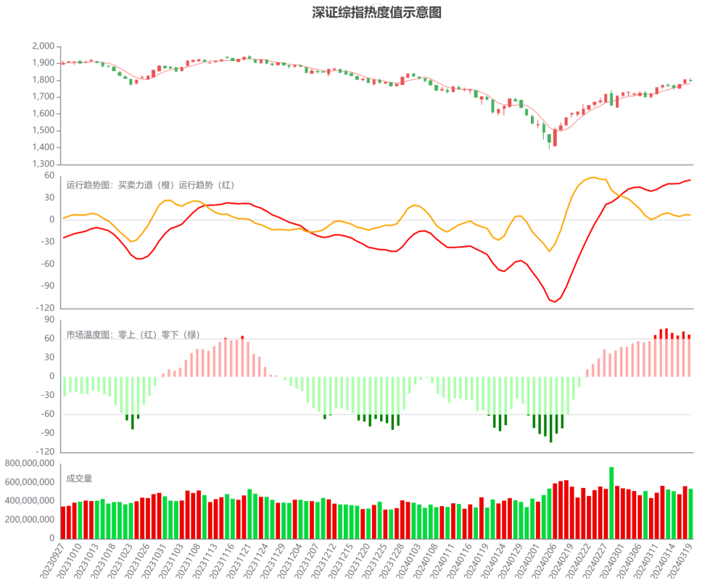Click the 600,000,000 volume axis label
Screen dimensions: 702x588
point(30,482)
